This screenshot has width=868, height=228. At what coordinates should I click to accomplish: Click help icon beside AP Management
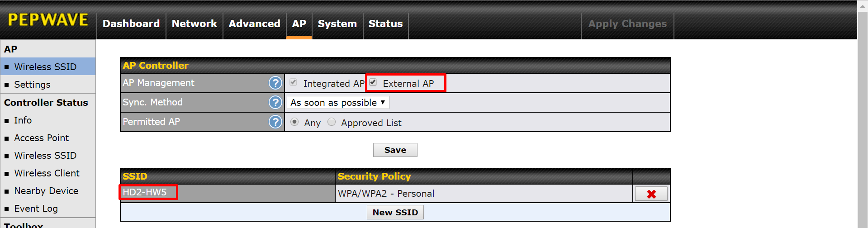coord(275,83)
